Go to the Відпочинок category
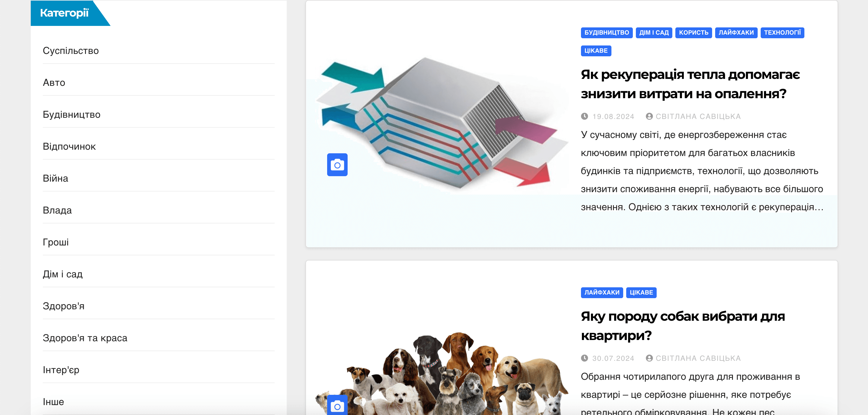The height and width of the screenshot is (415, 868). click(x=69, y=147)
